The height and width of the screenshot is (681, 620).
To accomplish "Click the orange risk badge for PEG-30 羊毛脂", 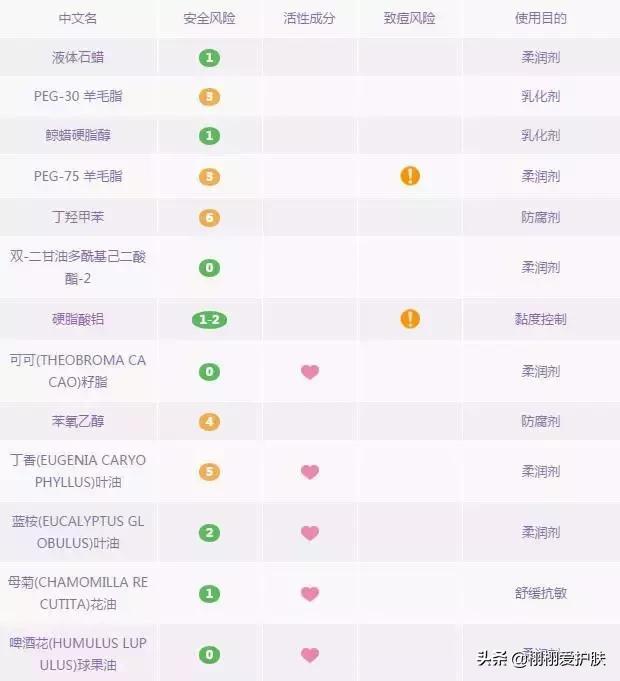I will (209, 97).
